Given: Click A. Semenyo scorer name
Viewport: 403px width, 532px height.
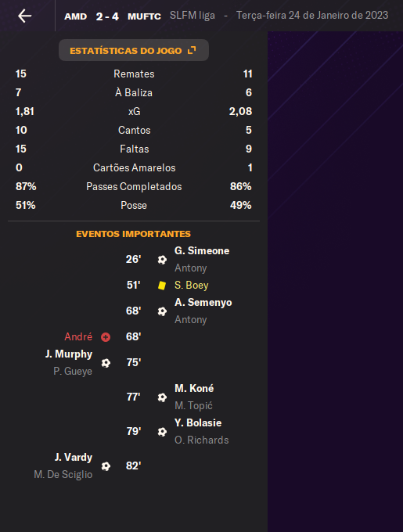Looking at the screenshot, I should (203, 302).
